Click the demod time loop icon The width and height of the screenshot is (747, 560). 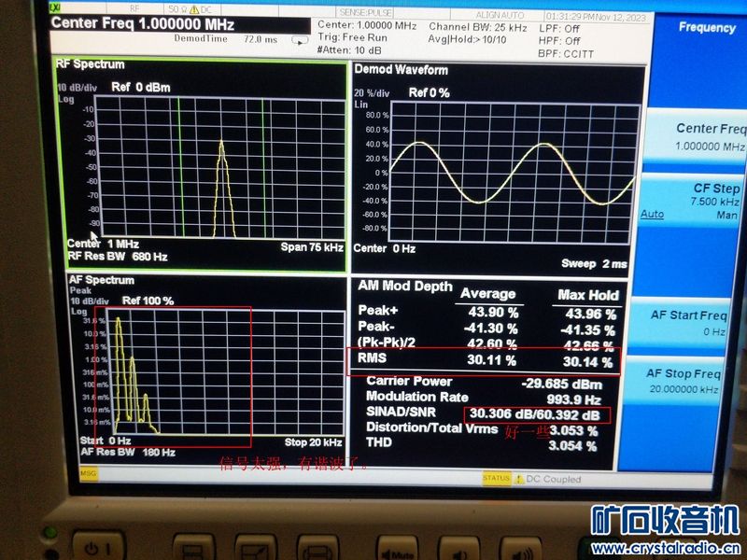(300, 41)
